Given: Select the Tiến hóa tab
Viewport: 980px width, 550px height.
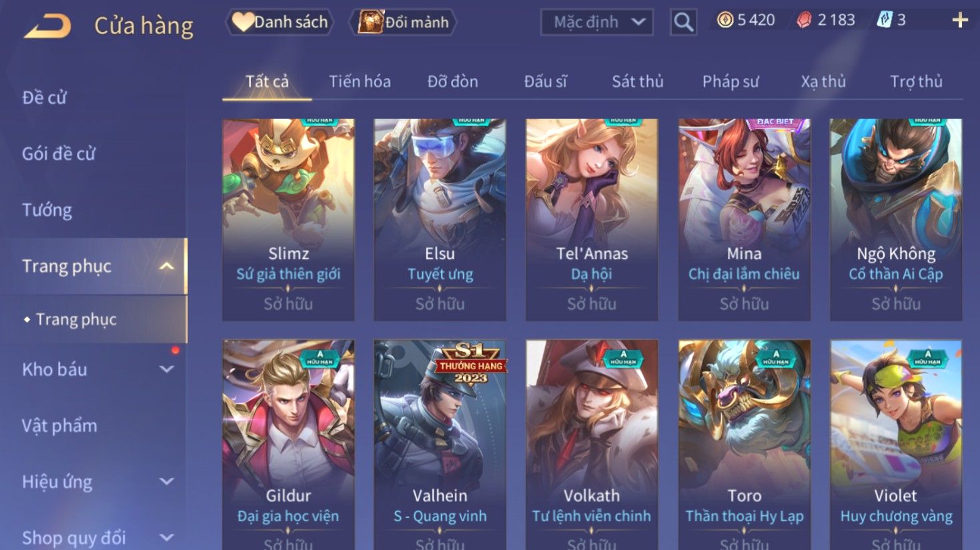Looking at the screenshot, I should pyautogui.click(x=360, y=81).
